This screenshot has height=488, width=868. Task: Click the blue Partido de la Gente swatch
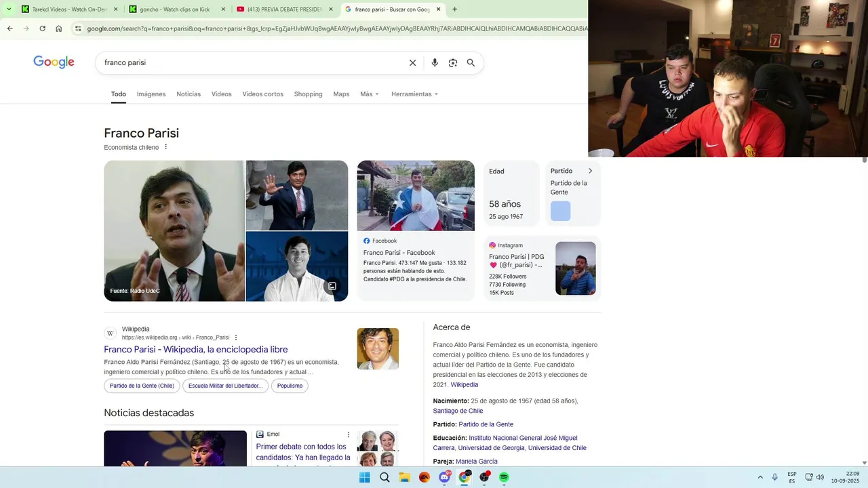point(560,211)
